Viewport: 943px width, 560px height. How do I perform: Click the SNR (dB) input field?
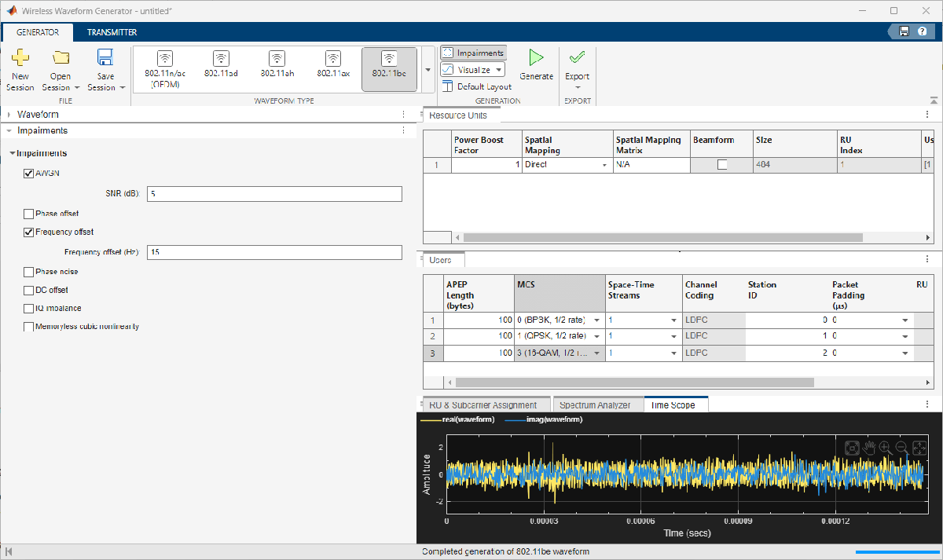pos(273,193)
